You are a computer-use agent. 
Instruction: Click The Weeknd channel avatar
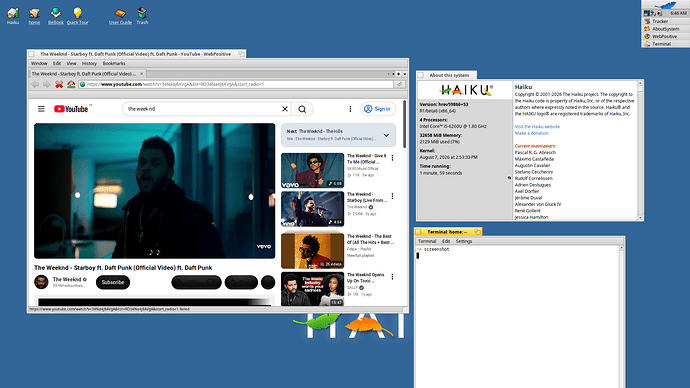pos(41,282)
